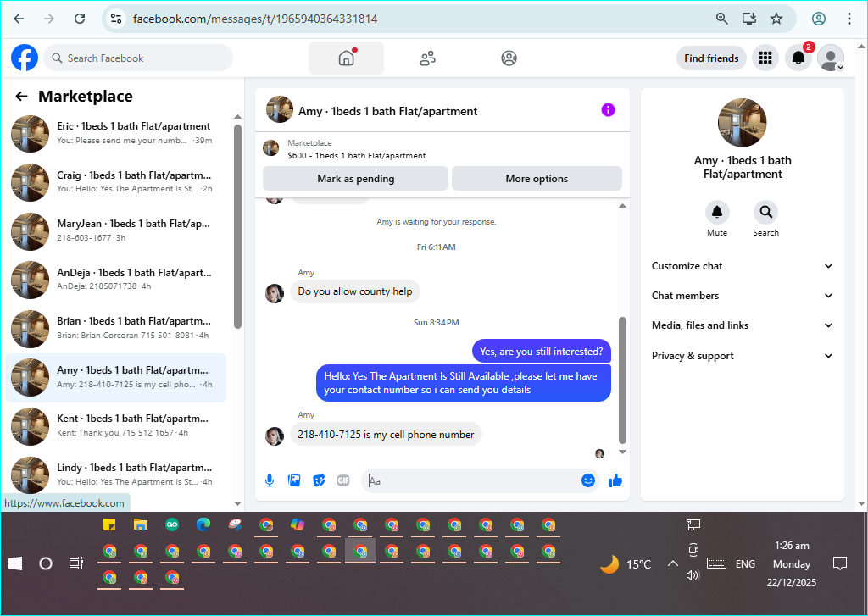The height and width of the screenshot is (616, 868).
Task: Open MaryJean's apartment conversation
Action: (116, 230)
